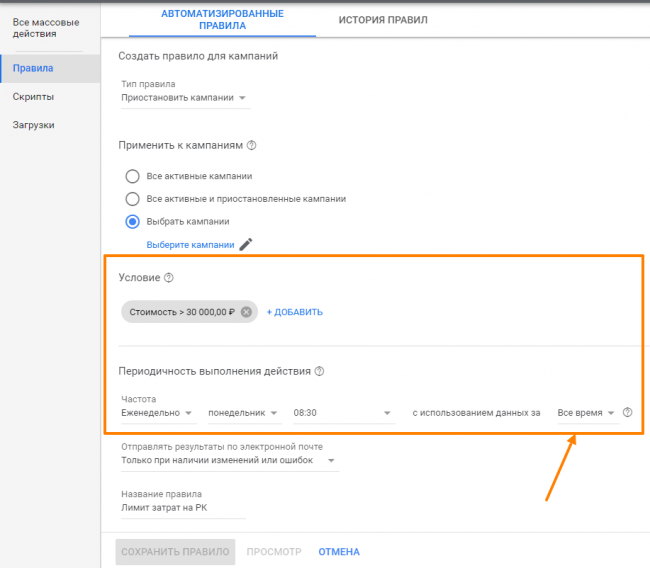Expand the Все время data range dropdown
Image resolution: width=650 pixels, height=568 pixels.
[x=587, y=412]
